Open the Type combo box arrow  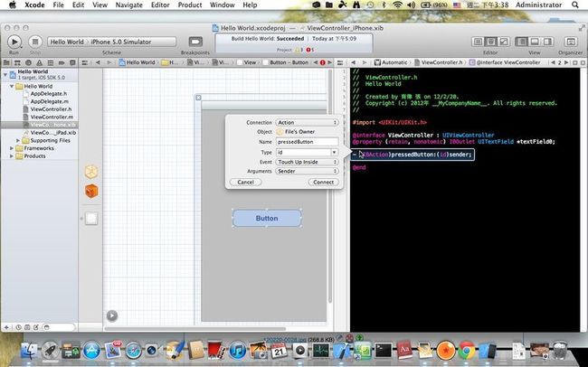coord(334,153)
